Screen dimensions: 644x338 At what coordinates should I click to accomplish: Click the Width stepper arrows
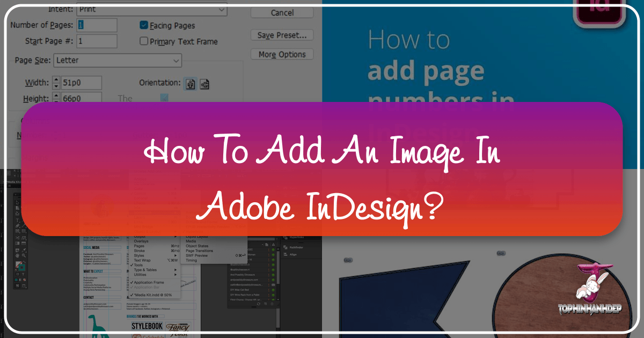(56, 83)
